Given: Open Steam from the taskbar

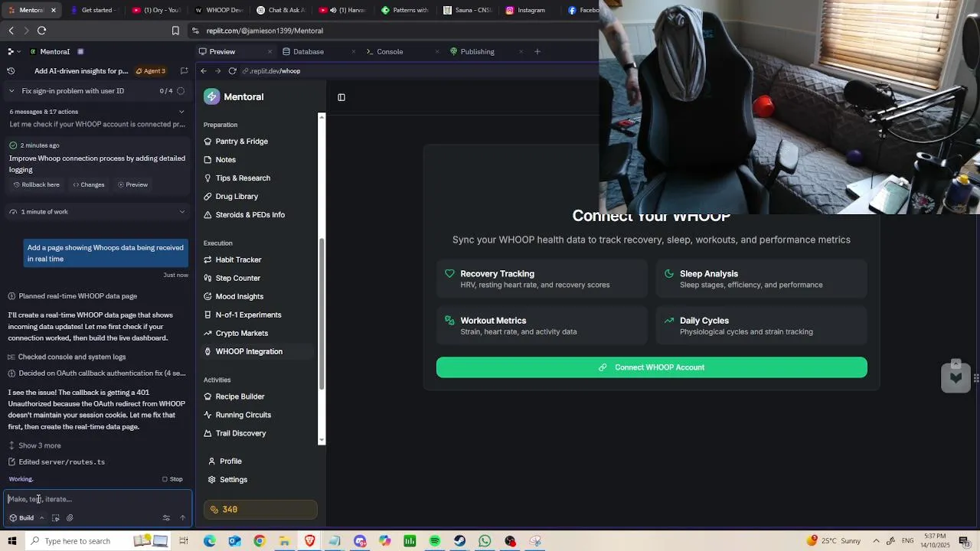Looking at the screenshot, I should click(x=459, y=541).
